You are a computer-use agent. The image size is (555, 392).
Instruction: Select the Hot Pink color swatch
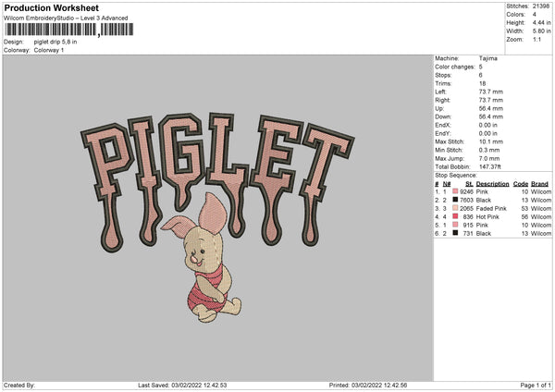pos(455,216)
